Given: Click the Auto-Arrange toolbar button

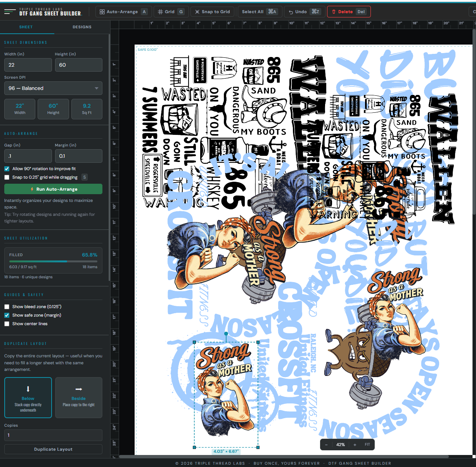Looking at the screenshot, I should (x=123, y=12).
